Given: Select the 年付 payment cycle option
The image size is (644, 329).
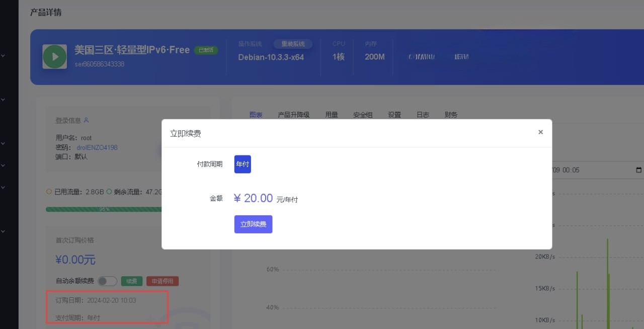Looking at the screenshot, I should [243, 164].
